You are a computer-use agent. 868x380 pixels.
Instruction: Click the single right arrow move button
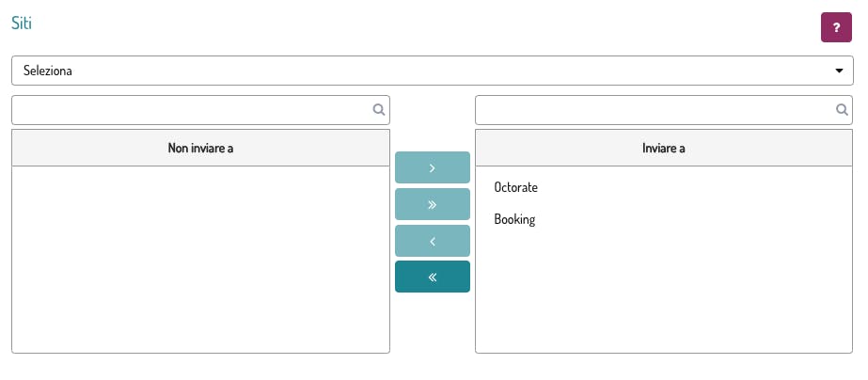433,167
